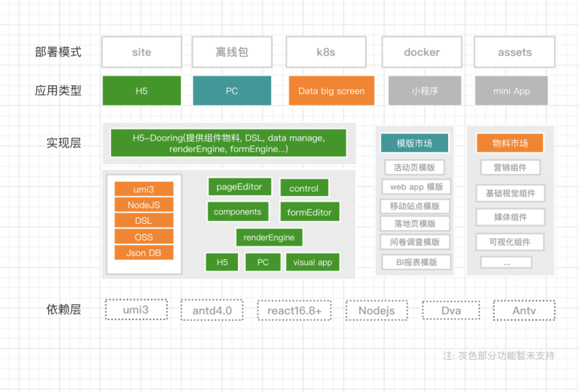The image size is (579, 392).
Task: Open the pageEditor module
Action: point(240,187)
